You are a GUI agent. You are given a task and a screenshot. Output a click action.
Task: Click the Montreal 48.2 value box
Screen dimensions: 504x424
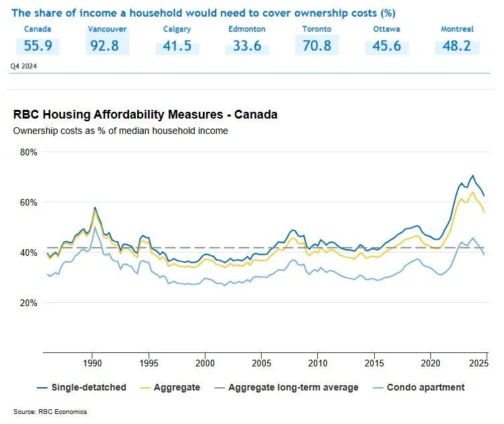click(x=457, y=46)
